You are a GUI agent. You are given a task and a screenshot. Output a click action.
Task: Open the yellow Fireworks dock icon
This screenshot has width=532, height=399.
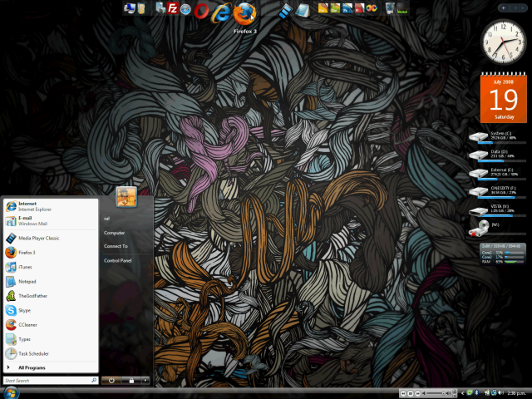[323, 7]
